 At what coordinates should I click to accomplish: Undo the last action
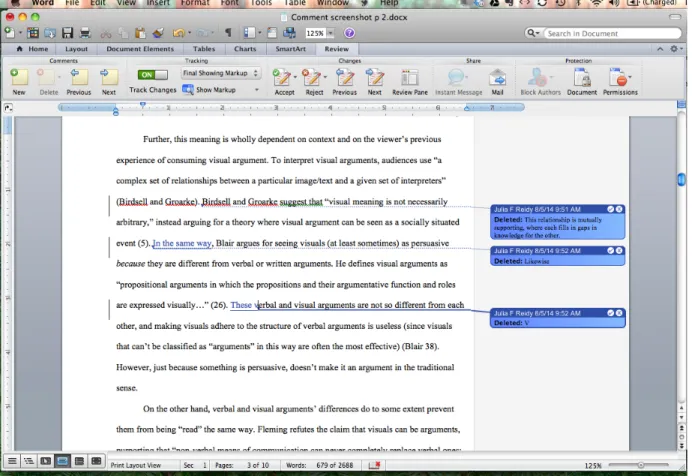178,33
